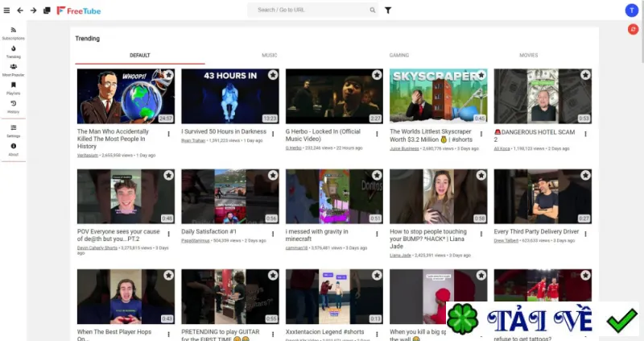Favorite 'I Survived 50 Hours in Darkness' star
The image size is (644, 341).
pyautogui.click(x=273, y=75)
